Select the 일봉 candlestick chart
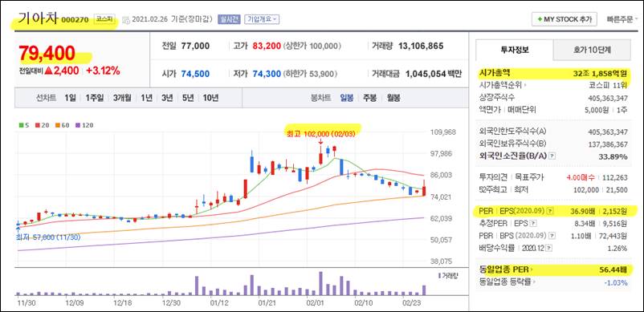The width and height of the screenshot is (644, 312). point(346,98)
